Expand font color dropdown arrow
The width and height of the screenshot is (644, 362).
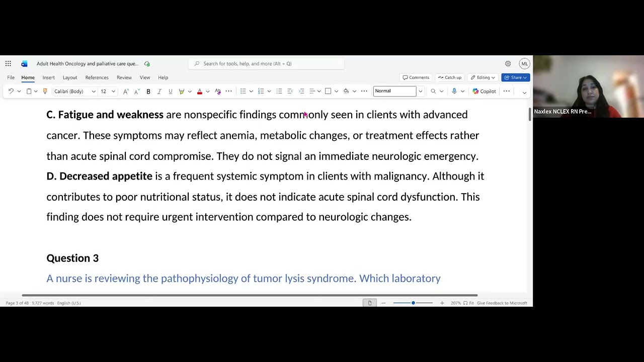tap(208, 92)
